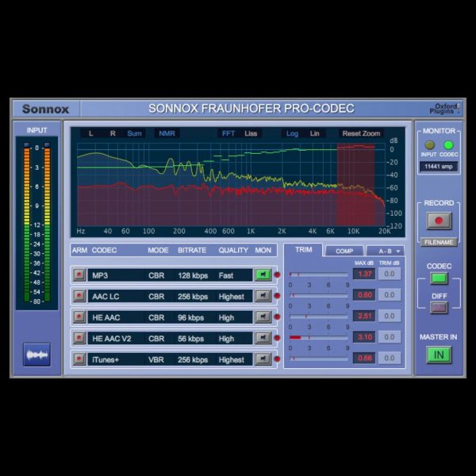The height and width of the screenshot is (476, 476).
Task: Click Reset Zoom
Action: 361,133
